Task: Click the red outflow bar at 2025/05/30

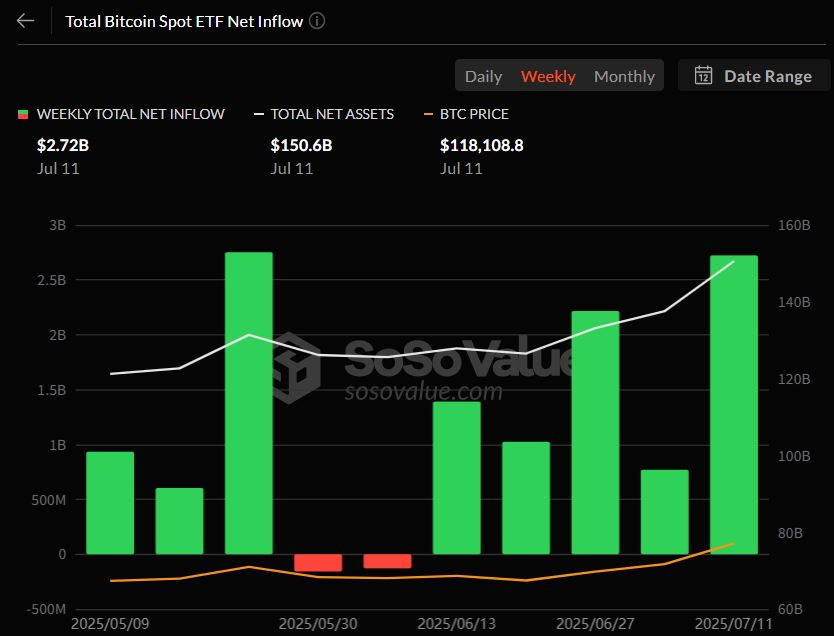Action: (318, 562)
